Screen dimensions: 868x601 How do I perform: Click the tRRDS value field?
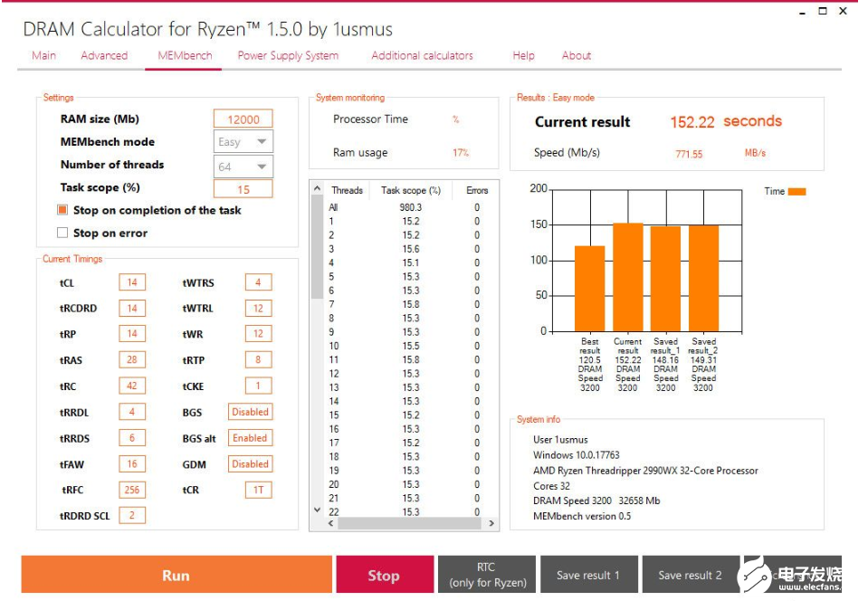pos(132,438)
